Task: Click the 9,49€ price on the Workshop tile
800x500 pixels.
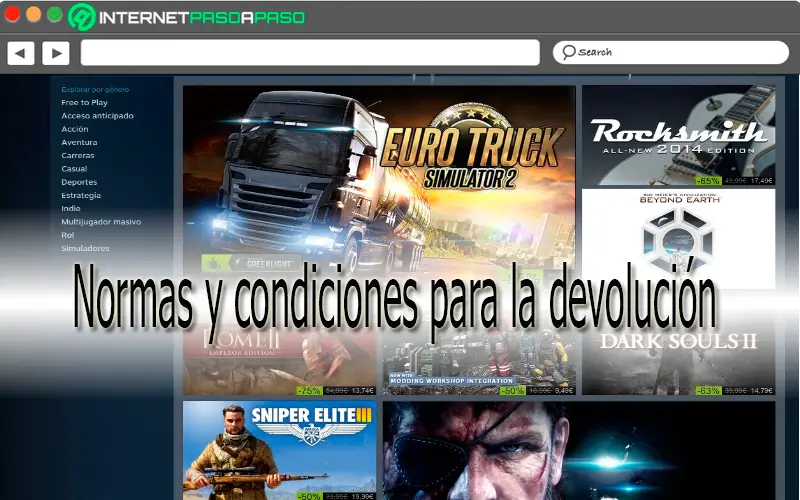Action: (x=564, y=390)
